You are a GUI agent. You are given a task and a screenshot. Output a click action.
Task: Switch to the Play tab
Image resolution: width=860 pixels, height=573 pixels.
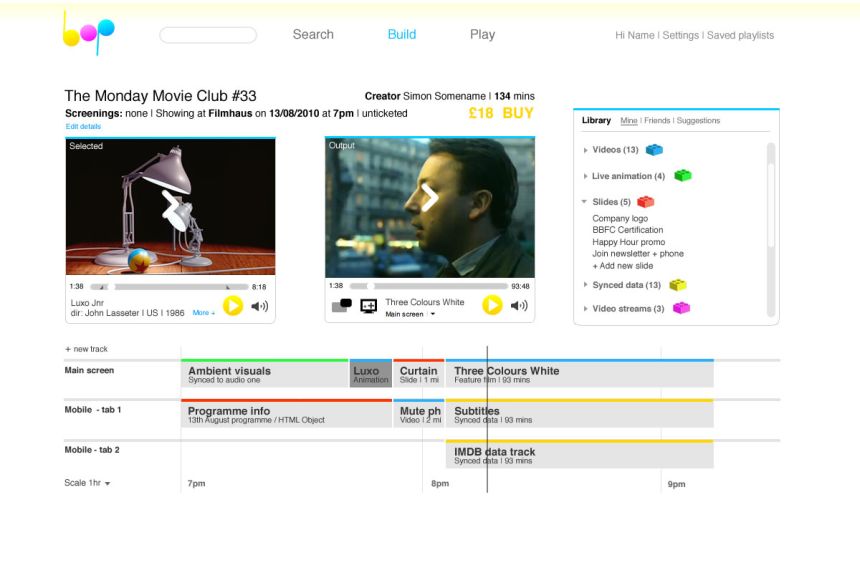(482, 34)
